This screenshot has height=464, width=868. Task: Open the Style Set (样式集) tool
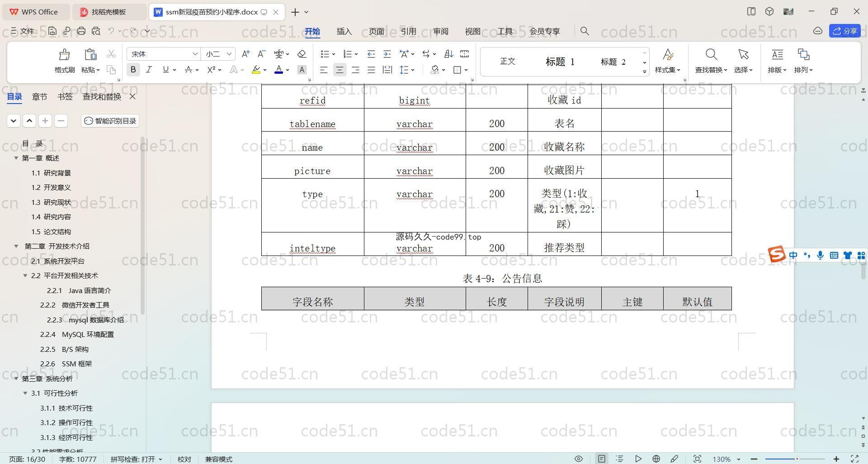[x=668, y=61]
